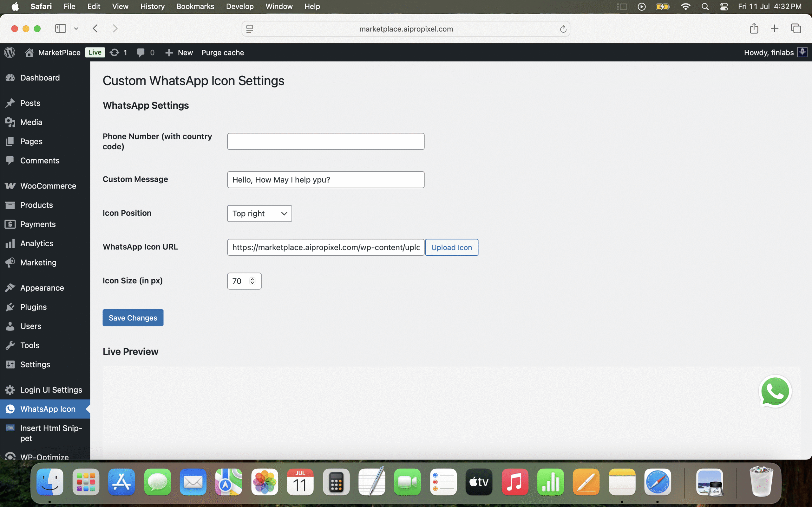The width and height of the screenshot is (812, 507).
Task: Click Safari's Share icon
Action: (x=754, y=29)
